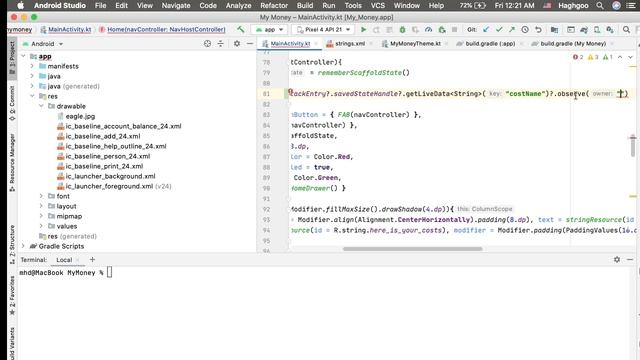Expand the font folder
The image size is (640, 360).
click(x=41, y=196)
